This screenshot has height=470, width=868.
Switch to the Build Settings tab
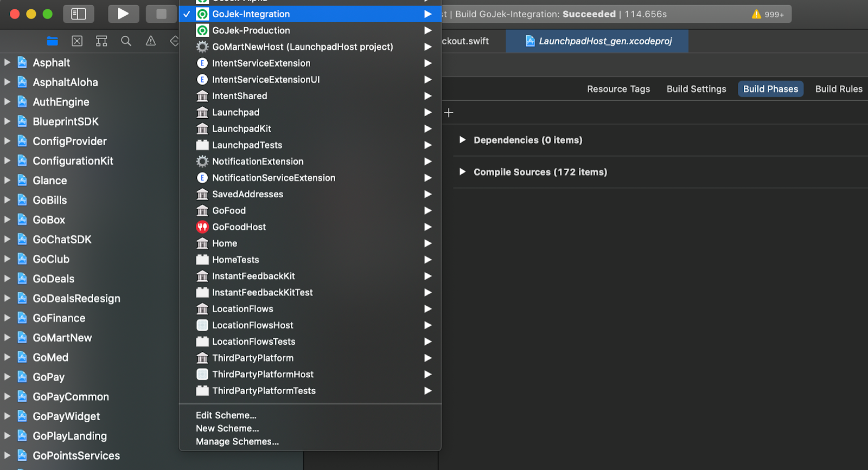click(697, 89)
